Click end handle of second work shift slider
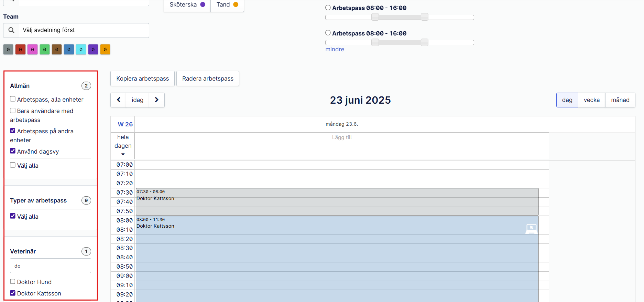 425,42
